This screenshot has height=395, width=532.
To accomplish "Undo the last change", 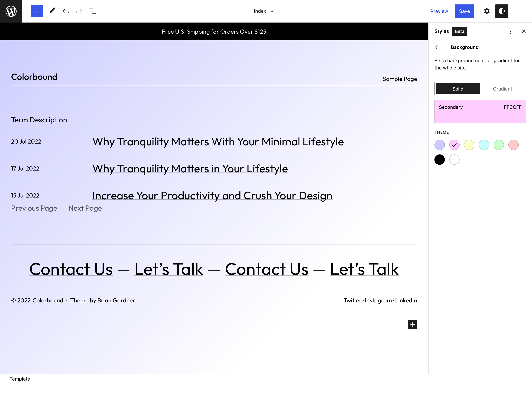I will tap(66, 11).
